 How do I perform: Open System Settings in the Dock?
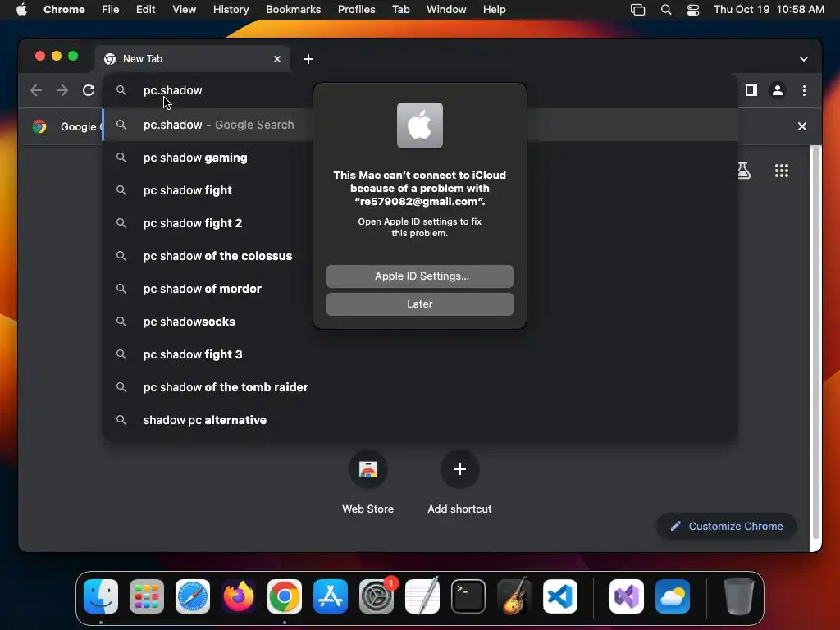376,596
